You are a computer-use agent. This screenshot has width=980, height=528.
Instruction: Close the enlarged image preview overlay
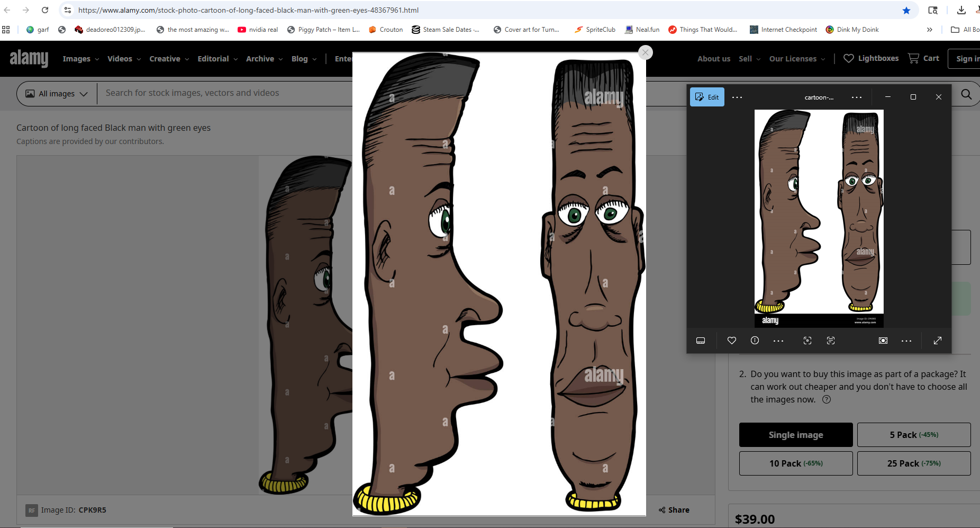pyautogui.click(x=645, y=52)
